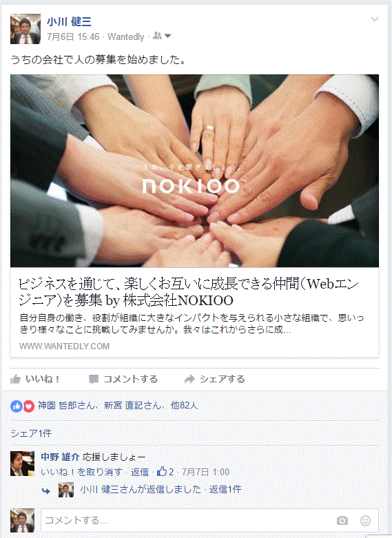The image size is (392, 538).
Task: Click the thumbs-up count on 中野's comment
Action: pos(165,472)
